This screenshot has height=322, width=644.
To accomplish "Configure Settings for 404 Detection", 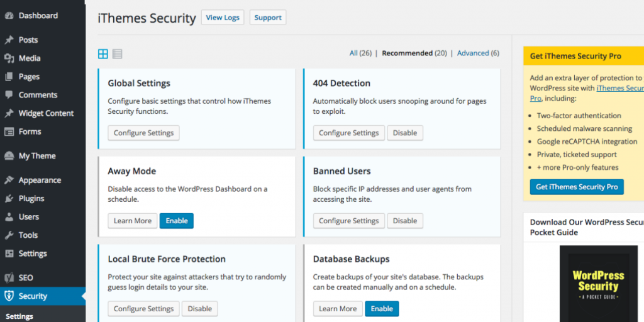I will click(348, 133).
